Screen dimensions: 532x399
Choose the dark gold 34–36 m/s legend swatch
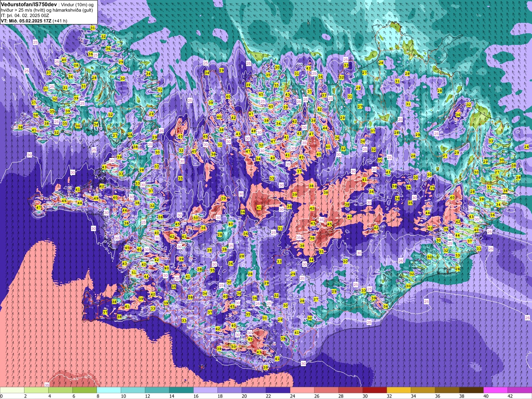click(x=423, y=390)
